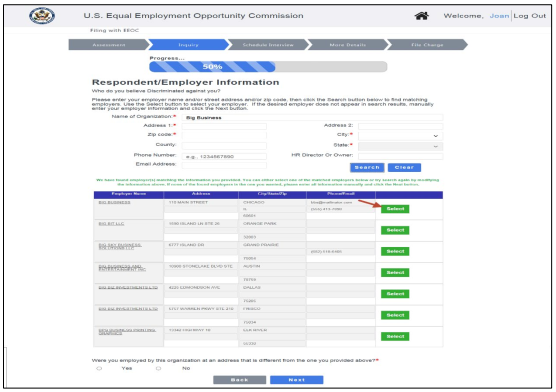Open the Elk River employer name link
Viewport: 556px width, 392px height.
pyautogui.click(x=127, y=332)
